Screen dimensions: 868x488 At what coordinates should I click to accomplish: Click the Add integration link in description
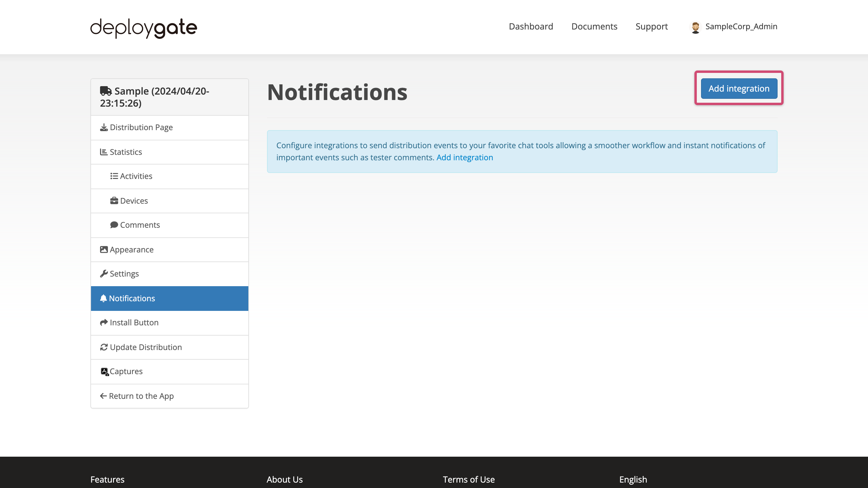(465, 157)
